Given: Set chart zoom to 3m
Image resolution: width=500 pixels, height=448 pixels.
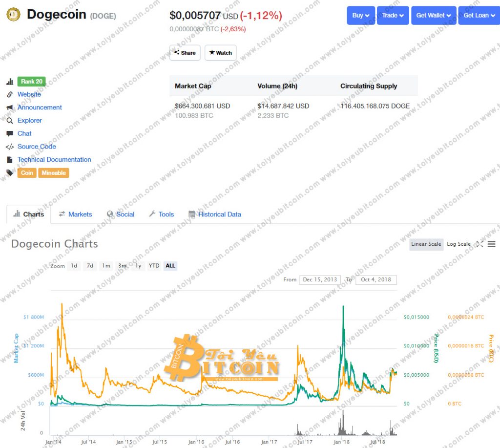Looking at the screenshot, I should 122,266.
